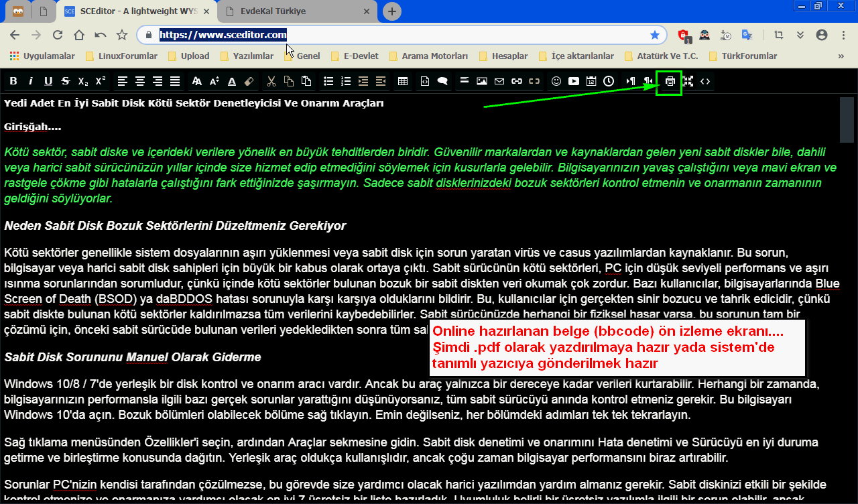Open a new browser tab
This screenshot has height=504, width=858.
click(x=392, y=11)
